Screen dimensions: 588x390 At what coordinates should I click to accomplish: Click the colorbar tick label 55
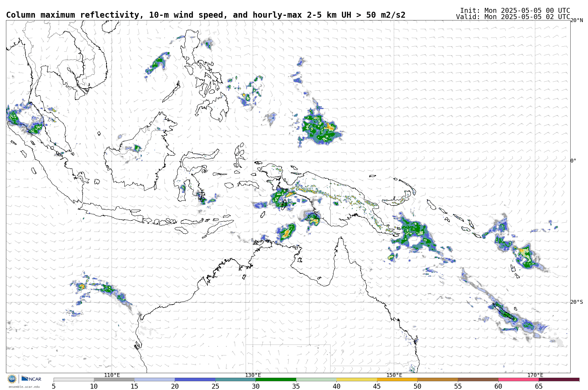[458, 386]
